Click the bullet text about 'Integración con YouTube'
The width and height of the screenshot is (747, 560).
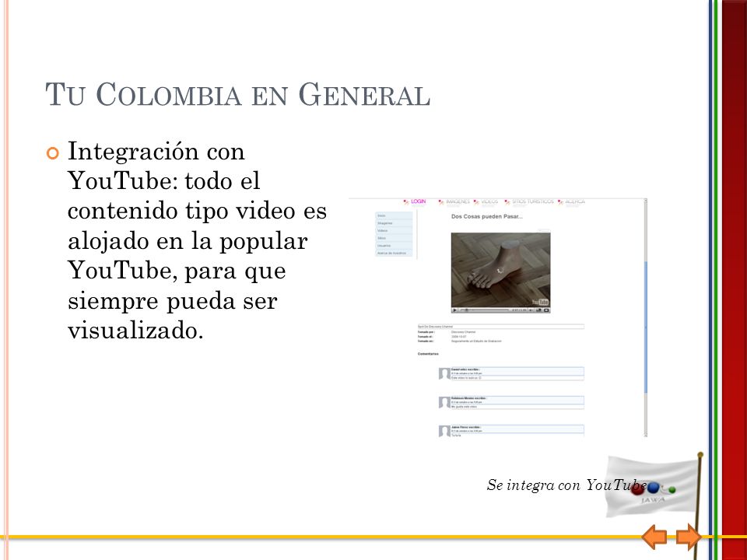point(197,240)
